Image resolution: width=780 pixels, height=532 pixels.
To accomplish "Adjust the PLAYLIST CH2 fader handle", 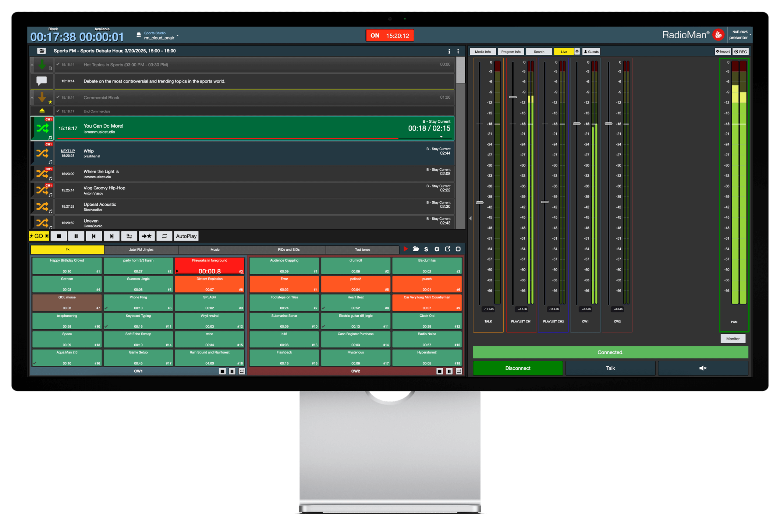I will pos(545,202).
